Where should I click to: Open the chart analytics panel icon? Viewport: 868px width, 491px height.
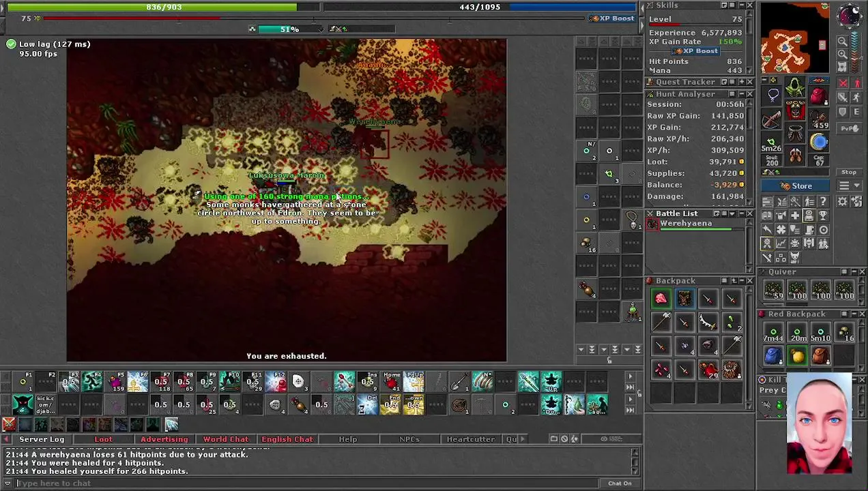(x=781, y=243)
